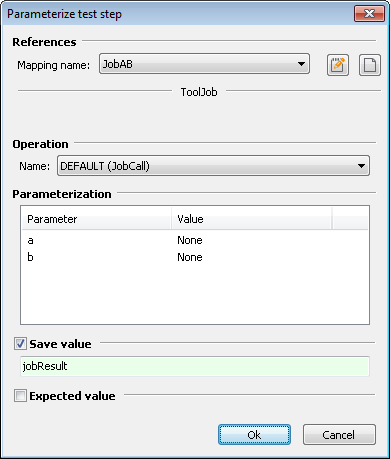The image size is (390, 459).
Task: Click the new mapping blank page icon
Action: (x=370, y=65)
